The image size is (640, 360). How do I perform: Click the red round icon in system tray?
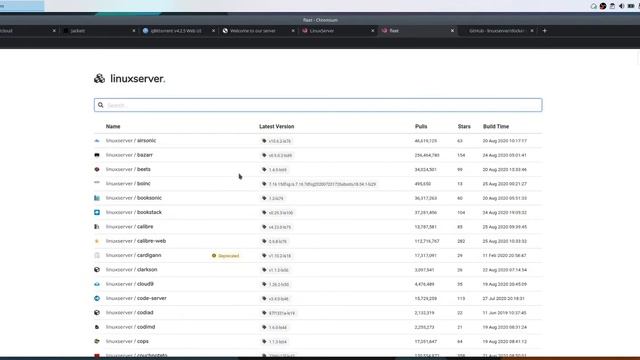603,6
